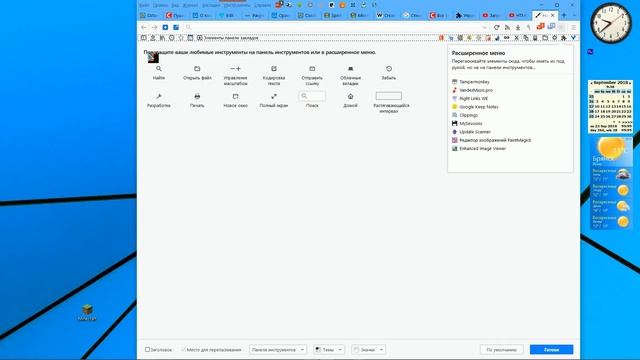Screen dimensions: 640x360
Task: Open the Журнал menu in menu bar
Action: 190,5
